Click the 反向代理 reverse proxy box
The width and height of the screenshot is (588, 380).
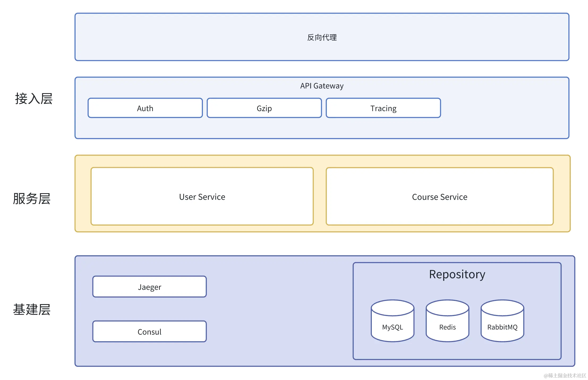pos(322,37)
